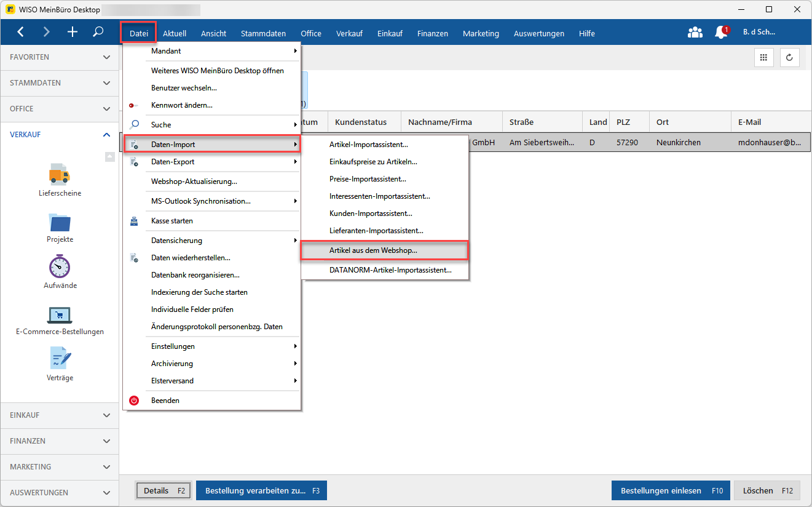Click the WISO MeinBüro app icon
Screen dimensions: 812x507
10,10
